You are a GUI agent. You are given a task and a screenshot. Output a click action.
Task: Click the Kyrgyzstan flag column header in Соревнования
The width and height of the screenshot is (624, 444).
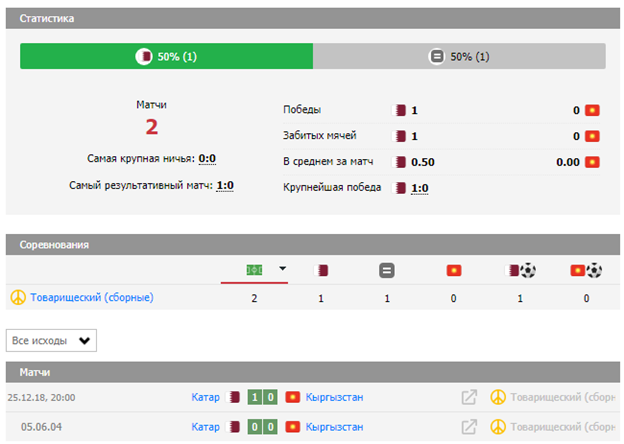point(454,270)
